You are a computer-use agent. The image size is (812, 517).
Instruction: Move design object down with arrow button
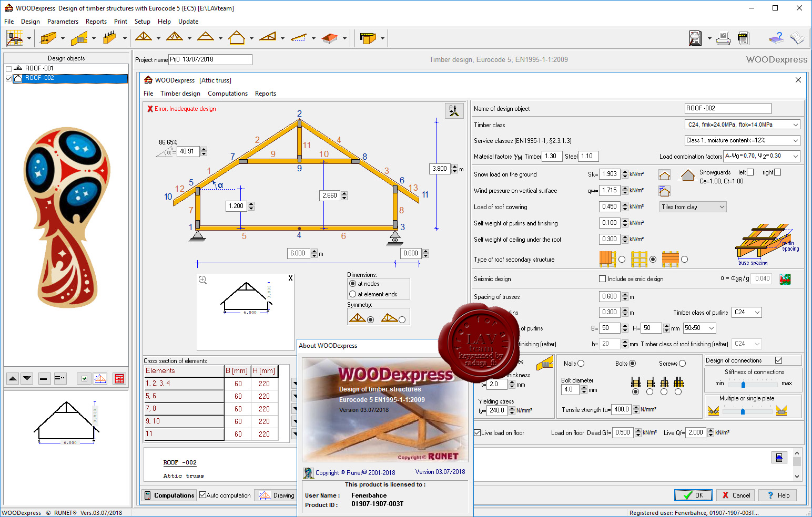click(27, 378)
